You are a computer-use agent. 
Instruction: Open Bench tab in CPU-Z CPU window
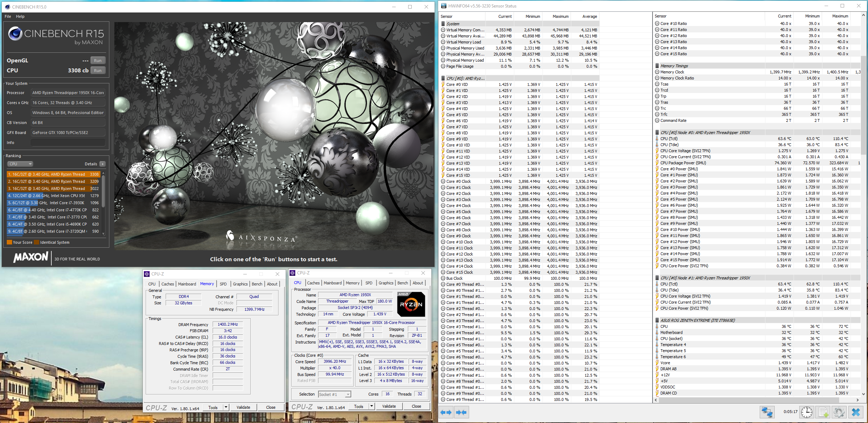click(x=403, y=283)
